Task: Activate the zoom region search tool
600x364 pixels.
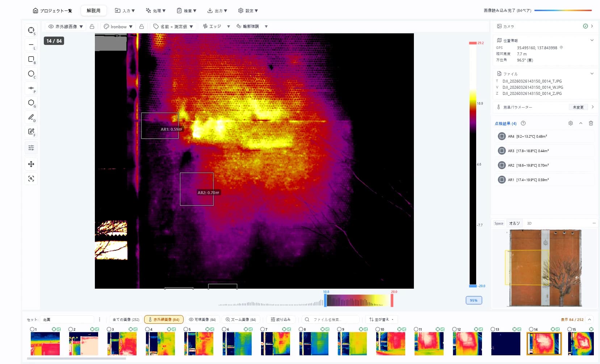Action: pos(31,179)
